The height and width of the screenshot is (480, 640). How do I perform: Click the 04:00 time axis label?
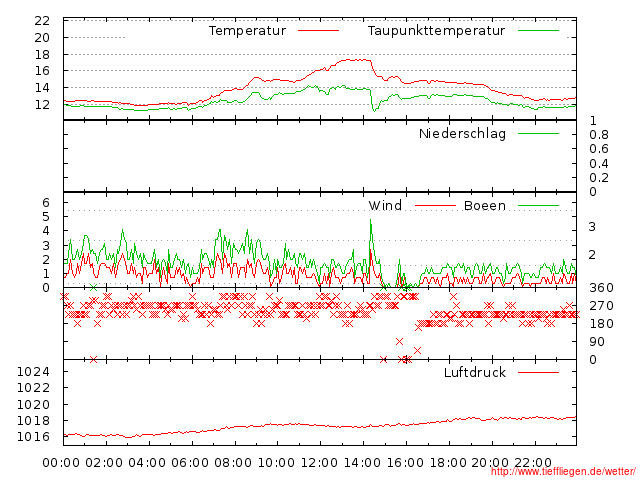(x=147, y=463)
